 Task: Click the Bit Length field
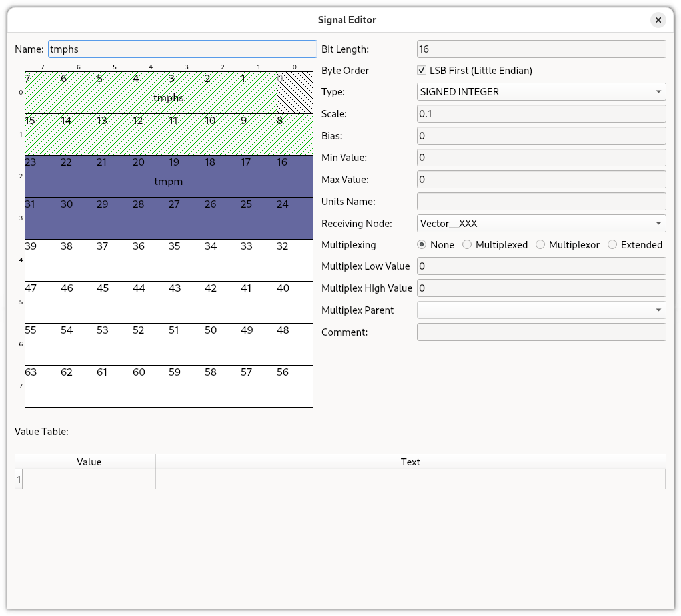click(541, 49)
